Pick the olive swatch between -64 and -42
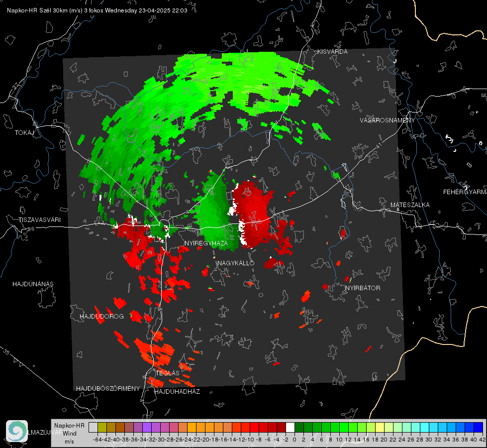The width and height of the screenshot is (487, 448). click(102, 428)
